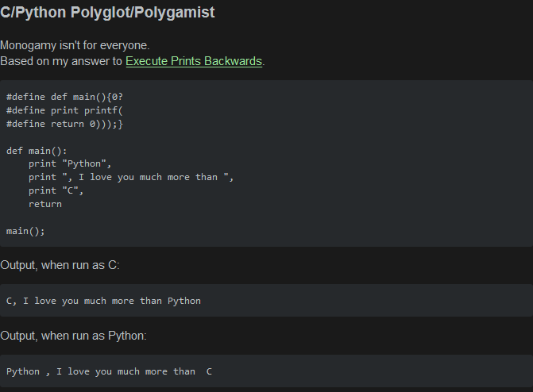Viewport: 533px width, 392px height.
Task: Click the main(); call line
Action: [x=25, y=231]
